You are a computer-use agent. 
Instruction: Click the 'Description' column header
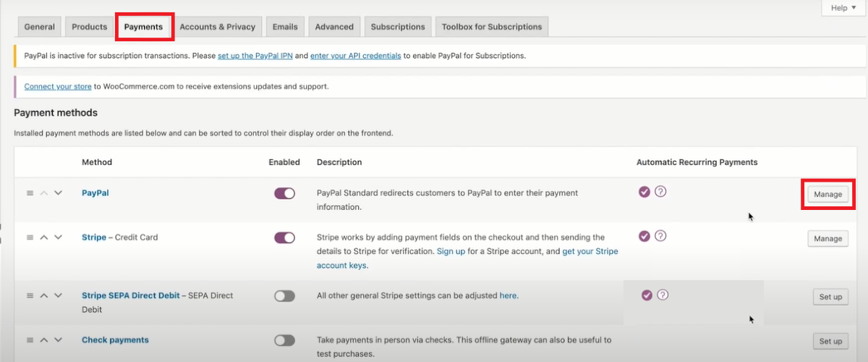pos(339,162)
